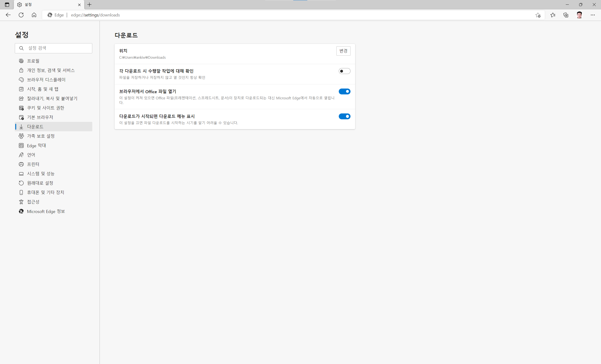Image resolution: width=601 pixels, height=364 pixels.
Task: Click the home icon in toolbar
Action: coord(34,15)
